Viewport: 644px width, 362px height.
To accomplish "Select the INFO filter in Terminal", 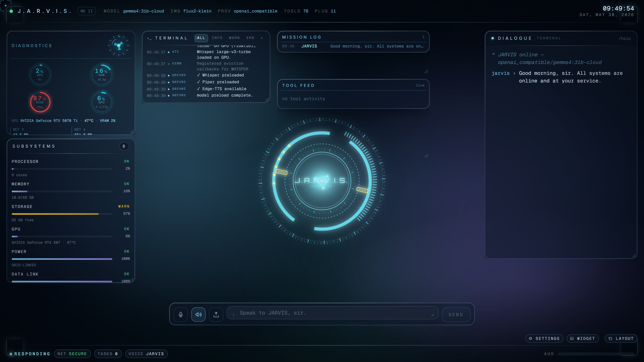I will click(217, 38).
